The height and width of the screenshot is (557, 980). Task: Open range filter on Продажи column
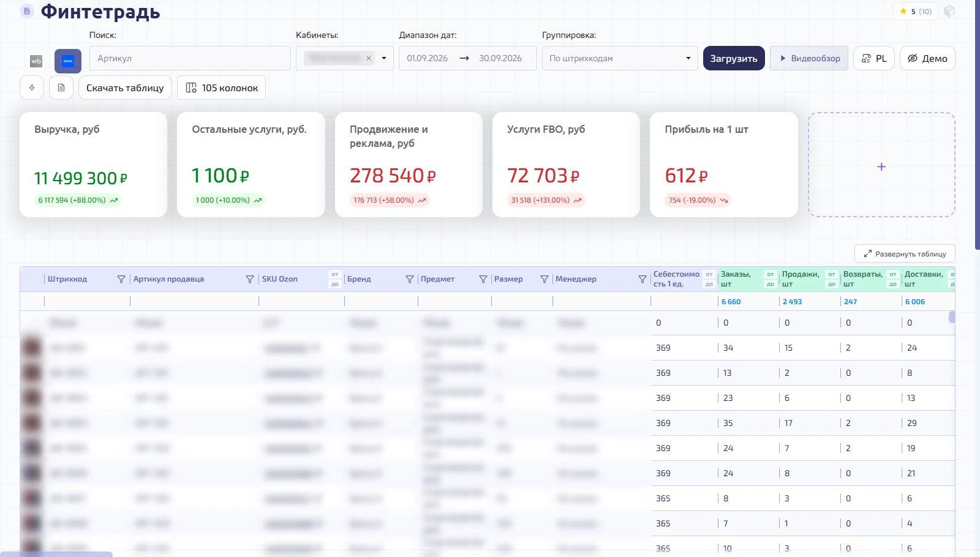tap(832, 279)
